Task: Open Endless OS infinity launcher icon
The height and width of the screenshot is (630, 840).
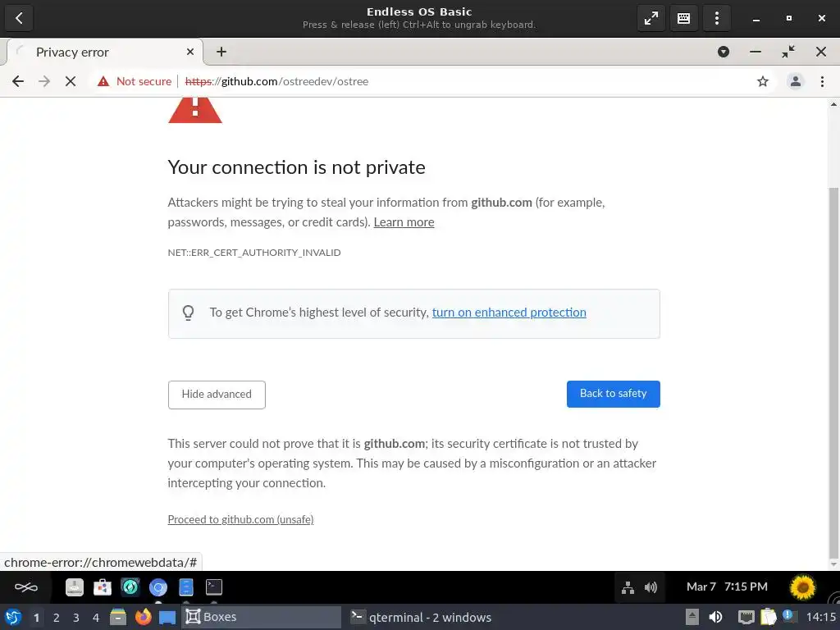Action: (x=25, y=587)
